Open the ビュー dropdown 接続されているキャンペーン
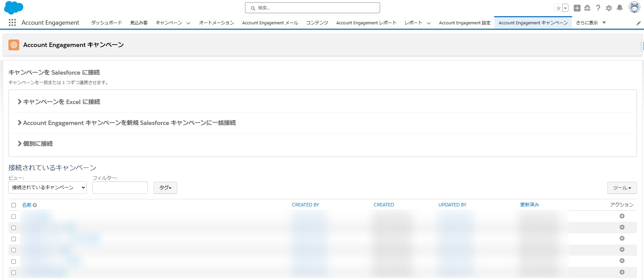The image size is (644, 280). [48, 187]
